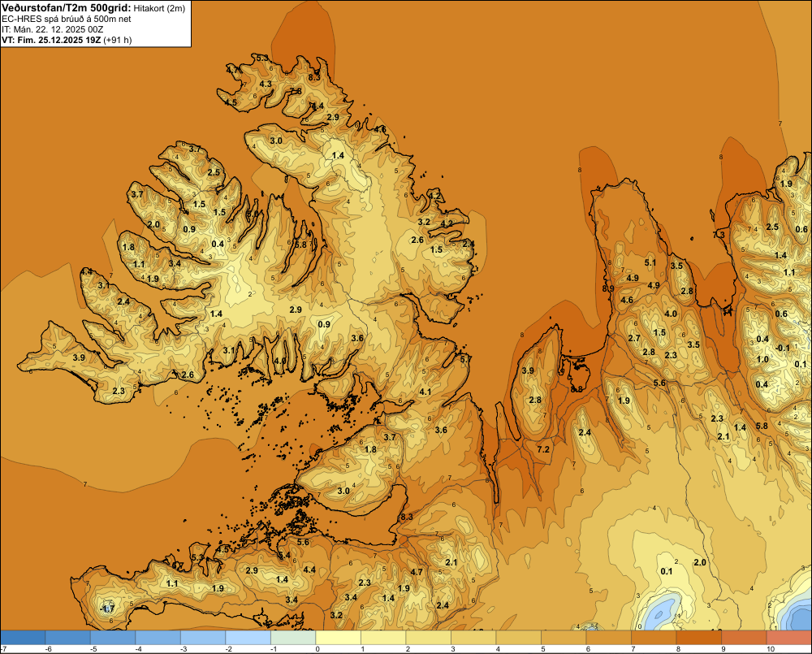812x654 pixels.
Task: Click the 9 to 10 legend swatch
Action: coord(744,638)
